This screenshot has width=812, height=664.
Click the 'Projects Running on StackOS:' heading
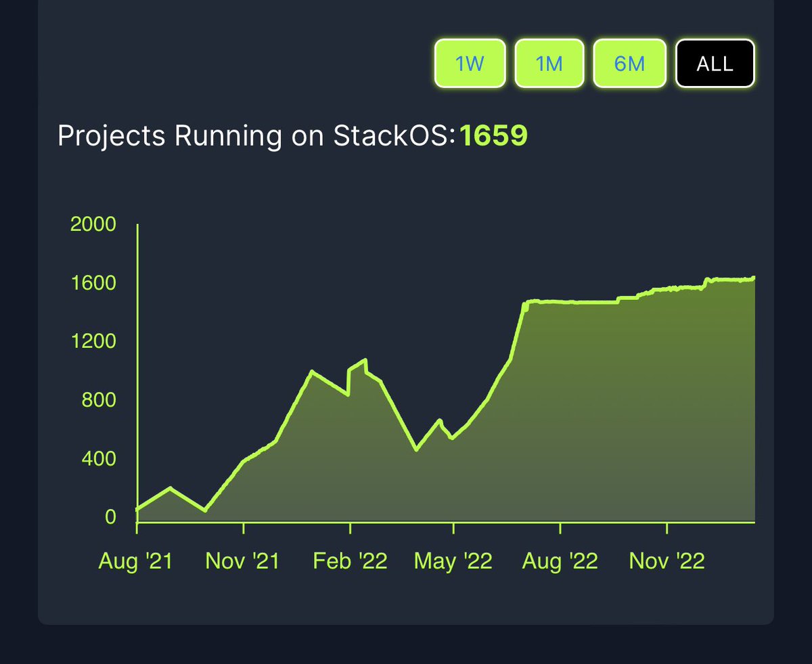coord(258,136)
